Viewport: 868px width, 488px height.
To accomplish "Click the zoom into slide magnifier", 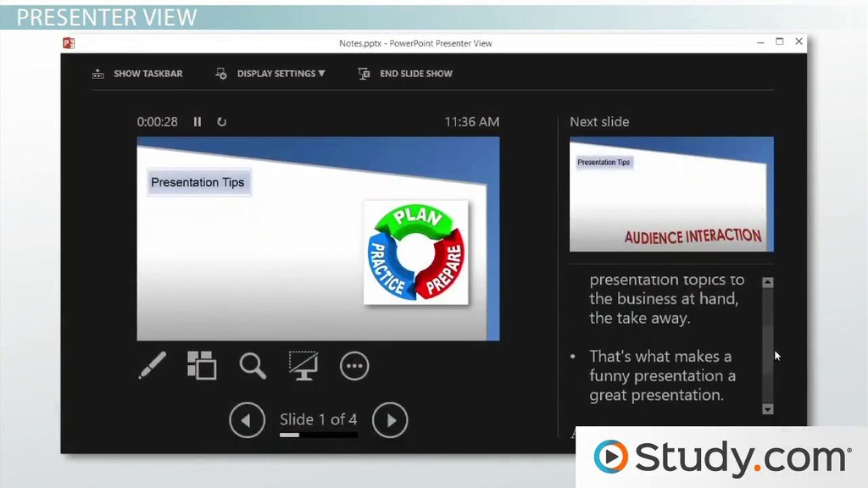I will pos(253,365).
